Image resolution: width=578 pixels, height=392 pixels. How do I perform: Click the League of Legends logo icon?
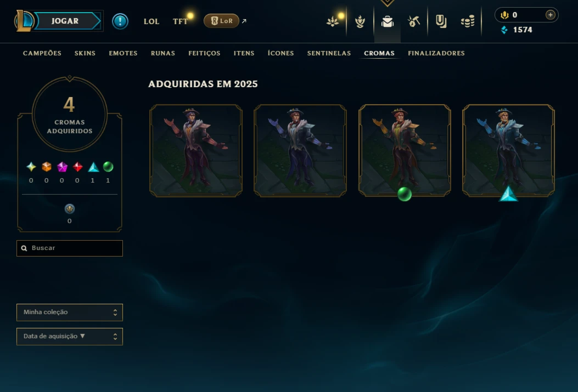tap(24, 21)
